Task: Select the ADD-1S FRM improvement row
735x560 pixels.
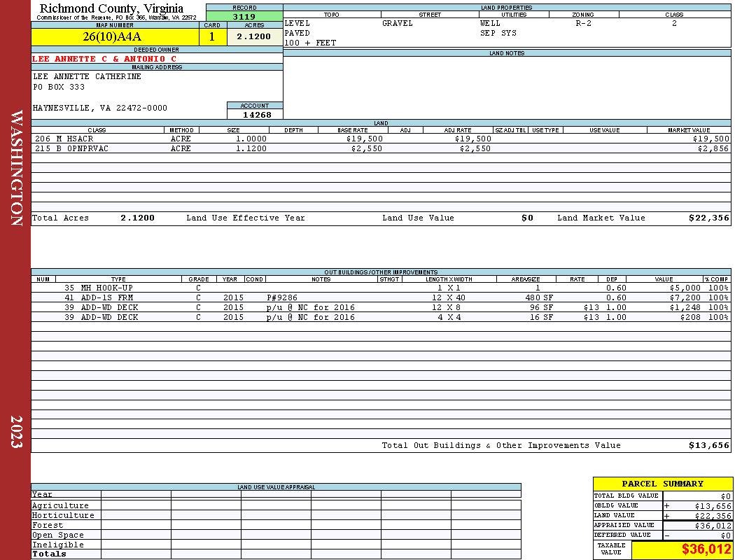Action: (381, 297)
